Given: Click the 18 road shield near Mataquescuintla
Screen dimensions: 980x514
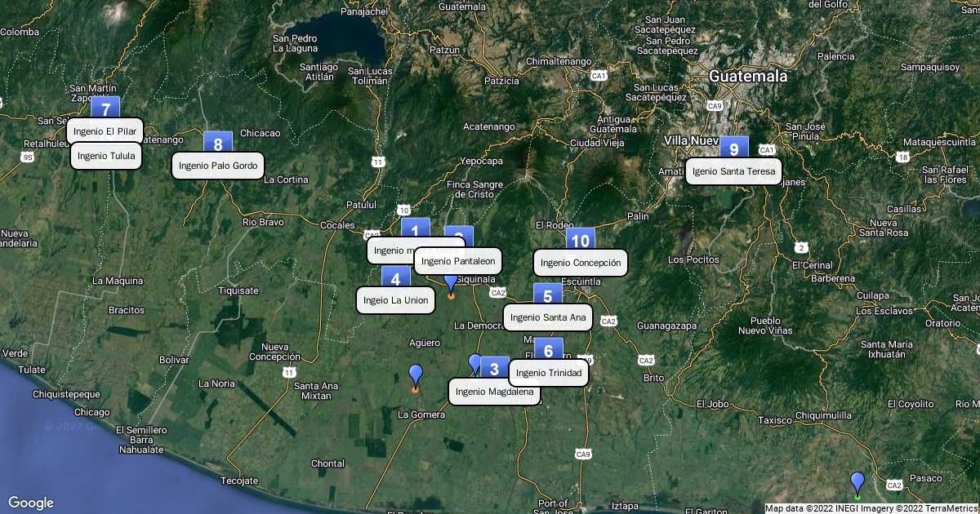Looking at the screenshot, I should pyautogui.click(x=902, y=157).
